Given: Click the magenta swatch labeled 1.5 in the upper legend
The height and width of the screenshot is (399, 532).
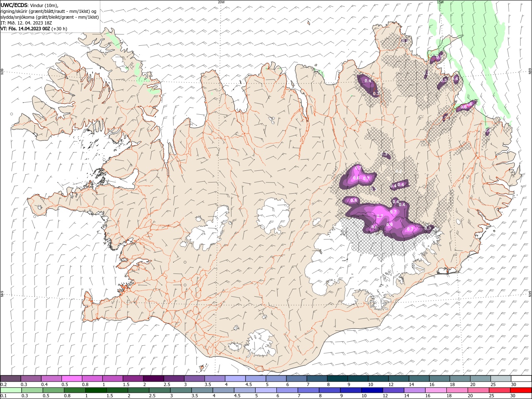Looking at the screenshot, I should click(133, 379).
